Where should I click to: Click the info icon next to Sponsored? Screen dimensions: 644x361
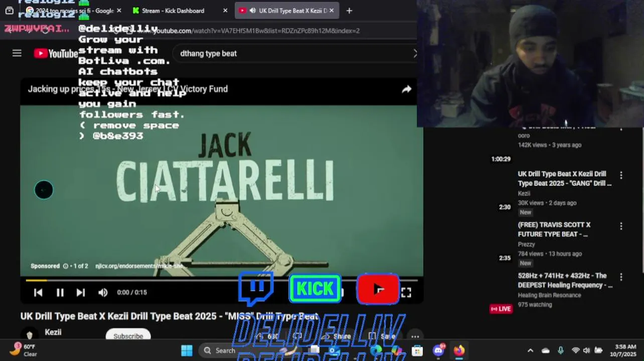point(65,266)
